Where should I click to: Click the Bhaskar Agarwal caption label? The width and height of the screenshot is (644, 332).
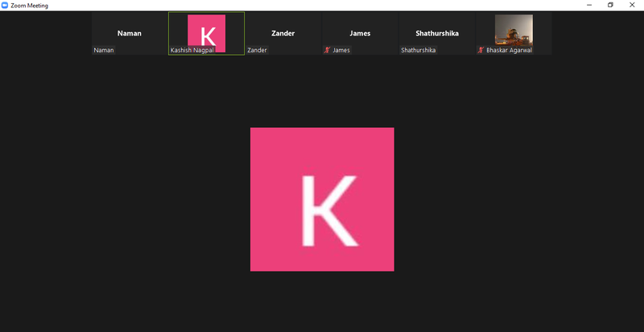pyautogui.click(x=509, y=50)
